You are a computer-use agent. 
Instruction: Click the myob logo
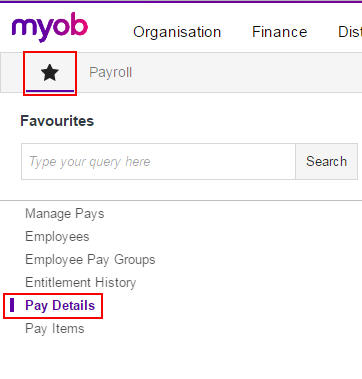(x=50, y=27)
